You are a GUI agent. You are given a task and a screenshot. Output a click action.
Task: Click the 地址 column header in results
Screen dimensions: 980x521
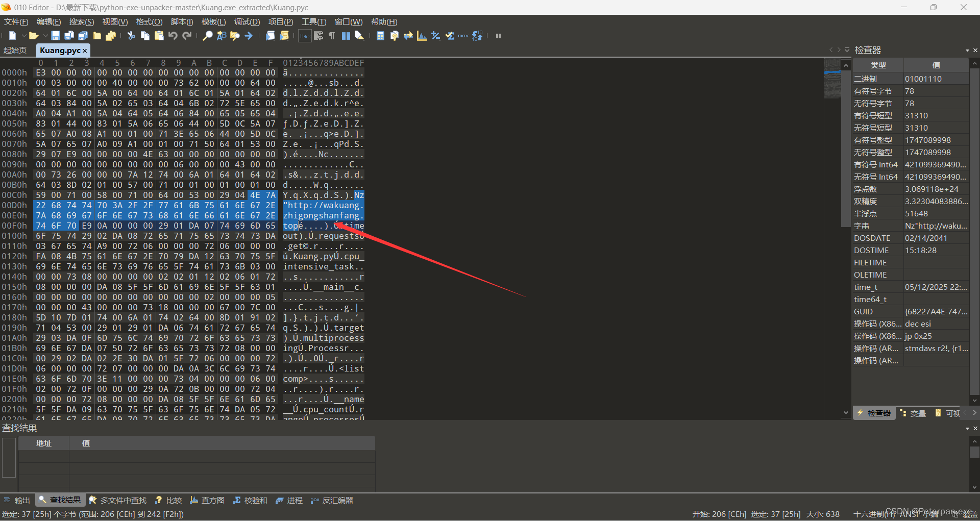[44, 443]
